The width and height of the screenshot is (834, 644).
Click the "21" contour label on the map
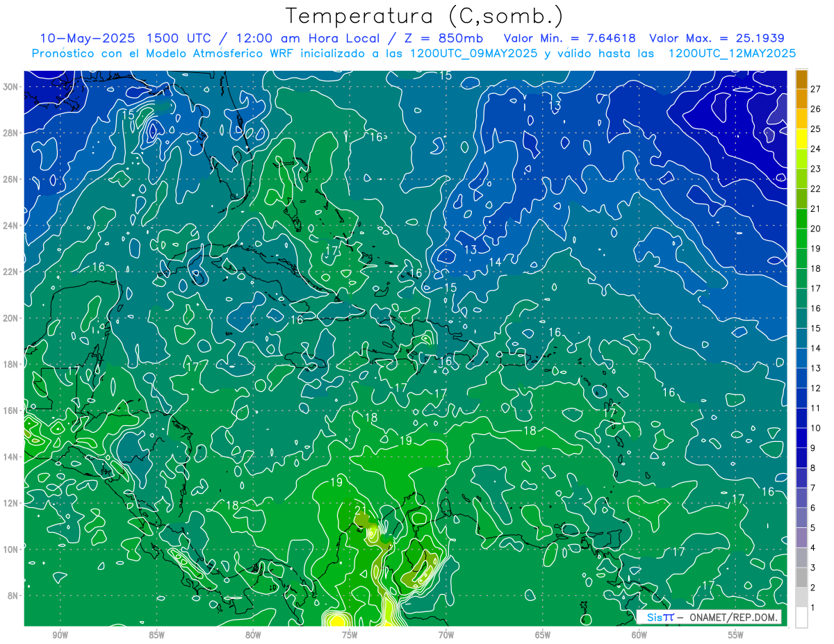coord(360,511)
